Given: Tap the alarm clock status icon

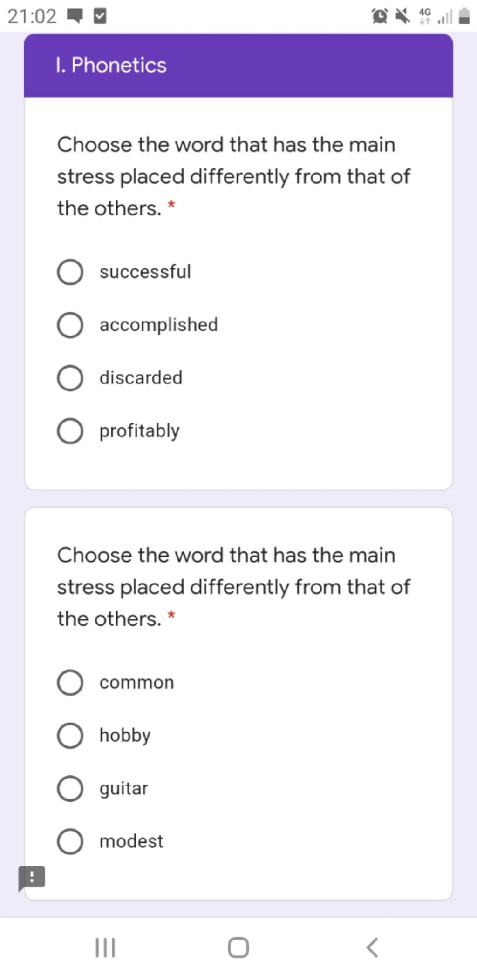Looking at the screenshot, I should tap(380, 17).
